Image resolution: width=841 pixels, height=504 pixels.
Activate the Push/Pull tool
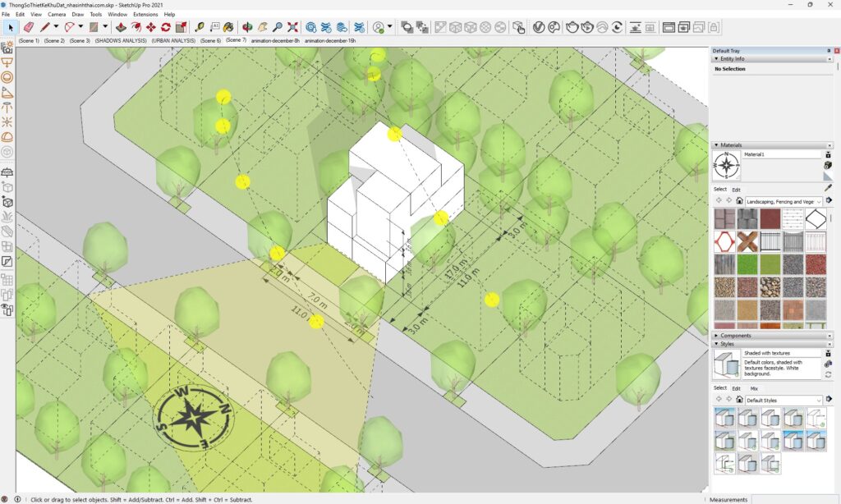point(122,27)
